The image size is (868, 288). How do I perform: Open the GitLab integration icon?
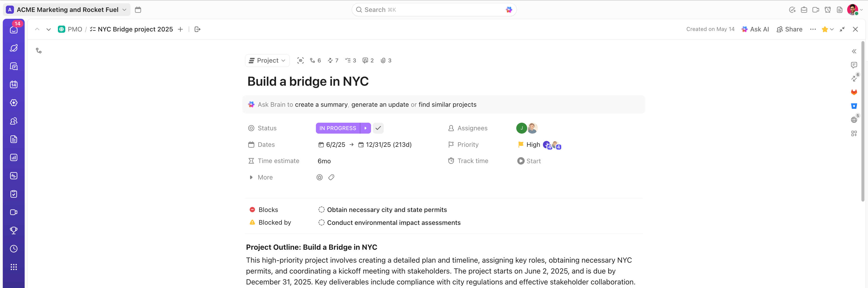coord(854,92)
